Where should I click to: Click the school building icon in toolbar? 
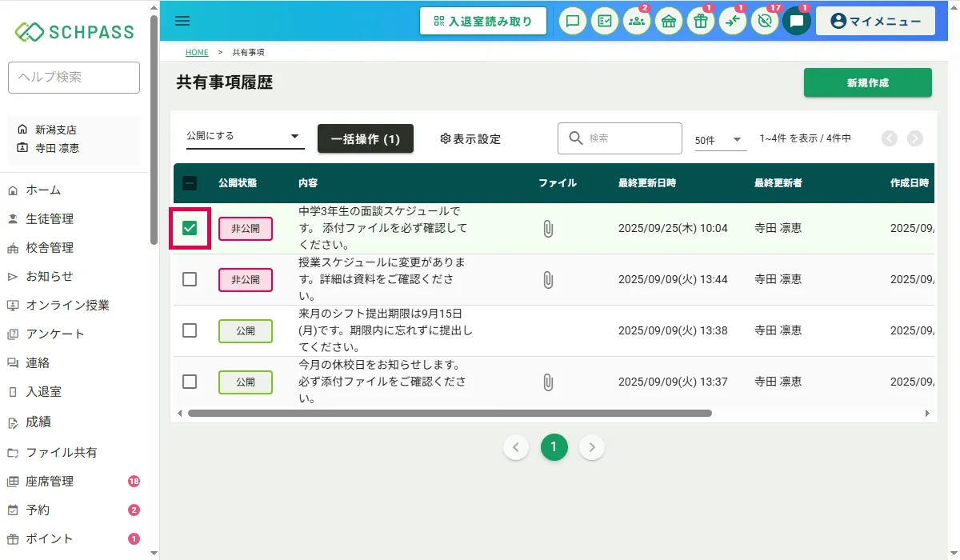coord(669,22)
